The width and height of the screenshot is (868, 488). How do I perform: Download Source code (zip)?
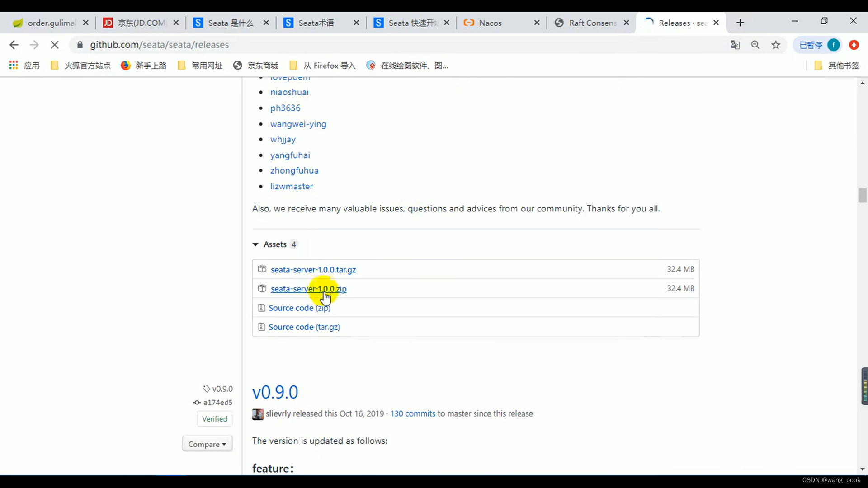[299, 308]
